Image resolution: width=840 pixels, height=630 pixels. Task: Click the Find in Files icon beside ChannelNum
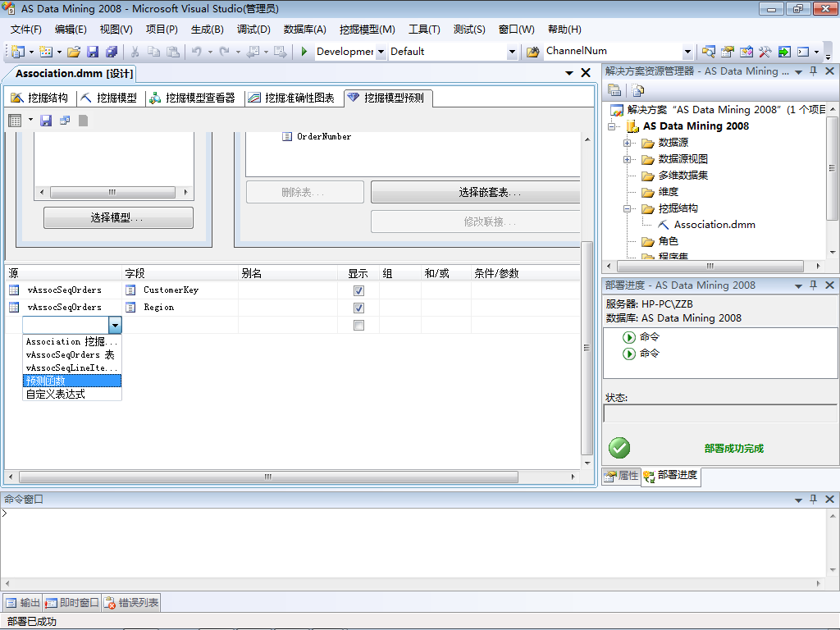pos(532,52)
